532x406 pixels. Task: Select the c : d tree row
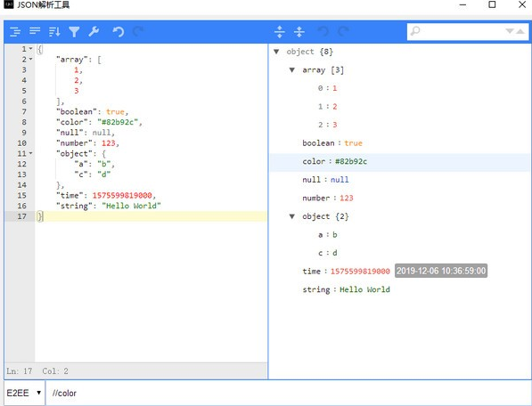[x=400, y=253]
